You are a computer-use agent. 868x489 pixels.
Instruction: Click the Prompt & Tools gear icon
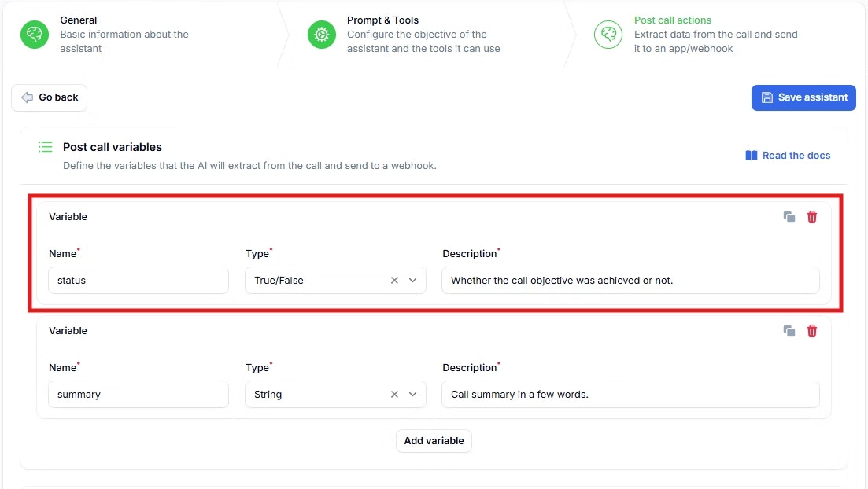click(321, 35)
